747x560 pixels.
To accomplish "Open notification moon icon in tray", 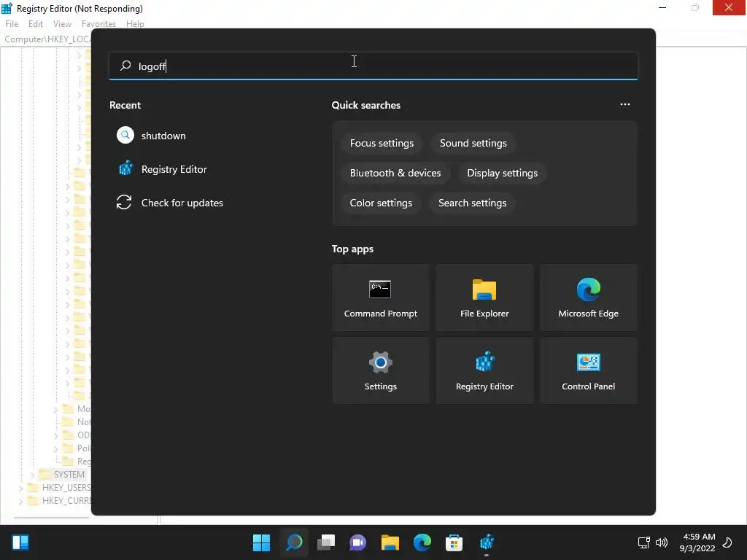I will pos(727,542).
